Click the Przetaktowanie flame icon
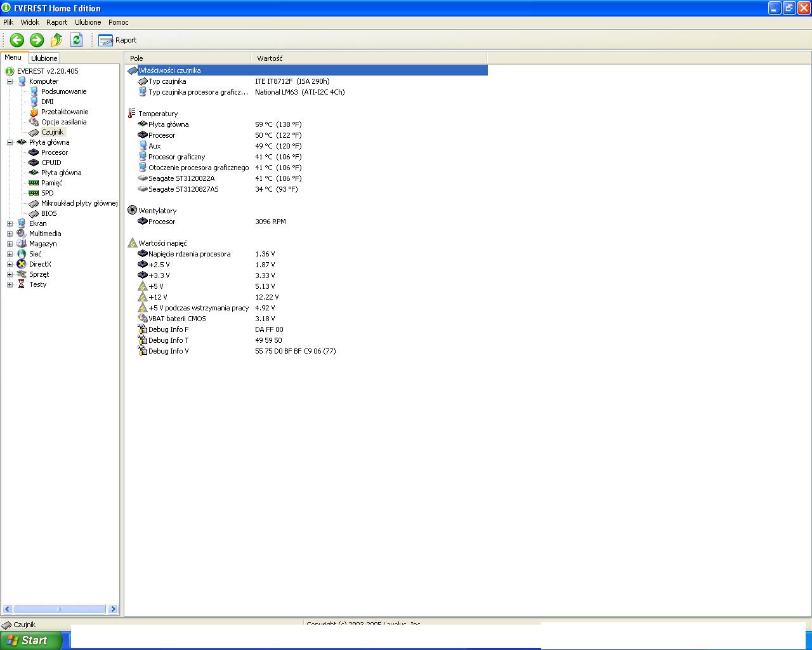 [x=34, y=112]
